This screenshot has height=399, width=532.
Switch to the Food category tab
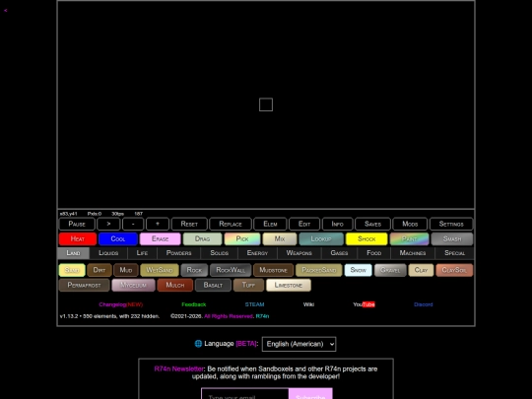(x=374, y=253)
